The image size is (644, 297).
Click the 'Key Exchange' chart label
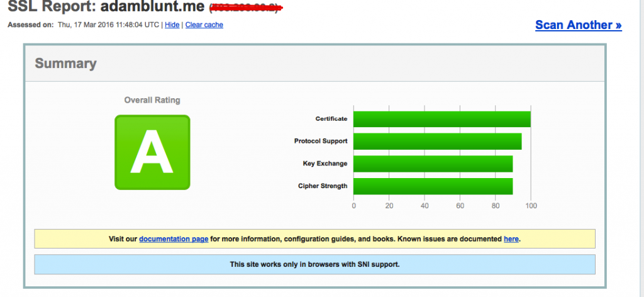pos(325,164)
